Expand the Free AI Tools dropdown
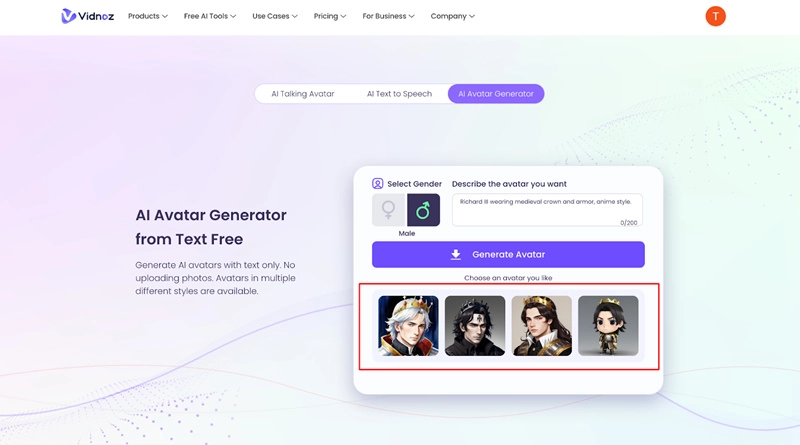The image size is (800, 445). click(x=210, y=16)
